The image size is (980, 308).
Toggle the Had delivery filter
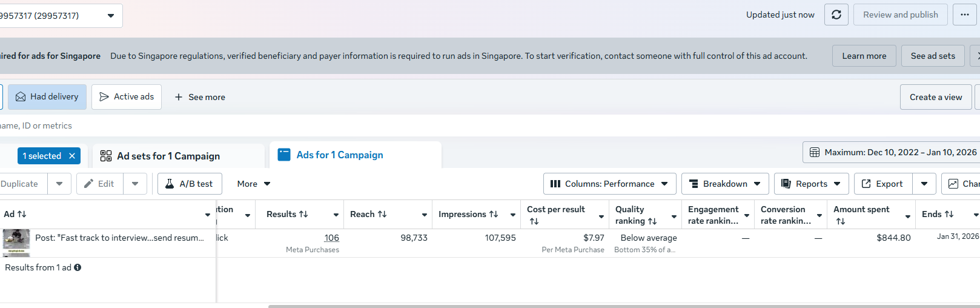click(x=47, y=97)
